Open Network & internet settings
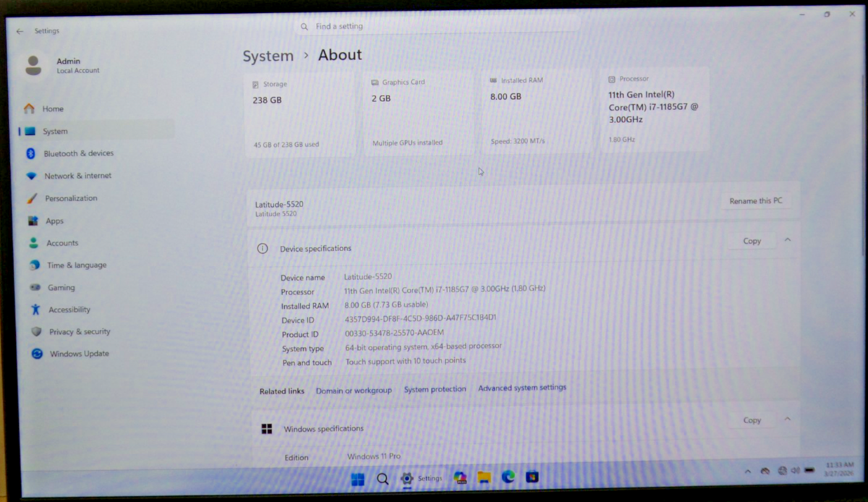Image resolution: width=868 pixels, height=502 pixels. [77, 176]
